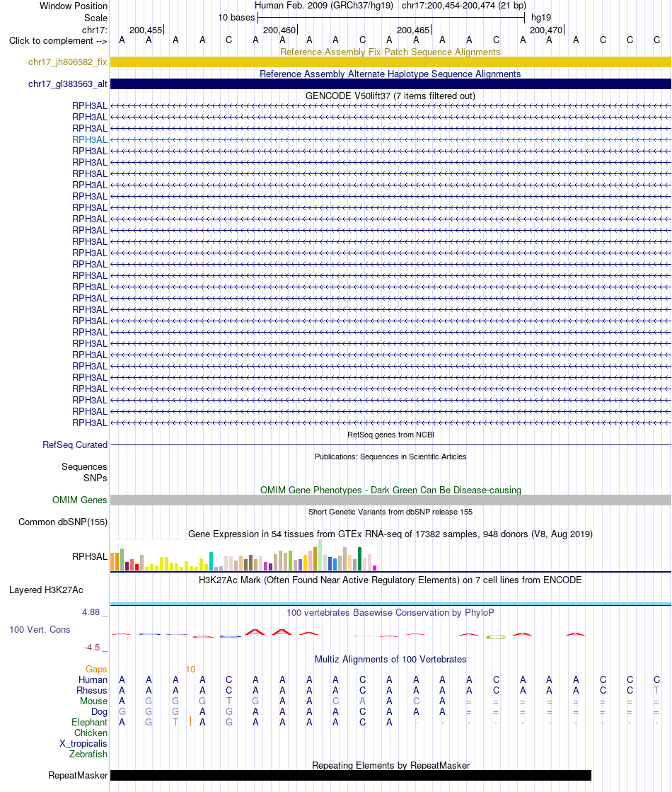The width and height of the screenshot is (672, 792).
Task: Click the '200,460' coordinate marker
Action: click(x=279, y=30)
